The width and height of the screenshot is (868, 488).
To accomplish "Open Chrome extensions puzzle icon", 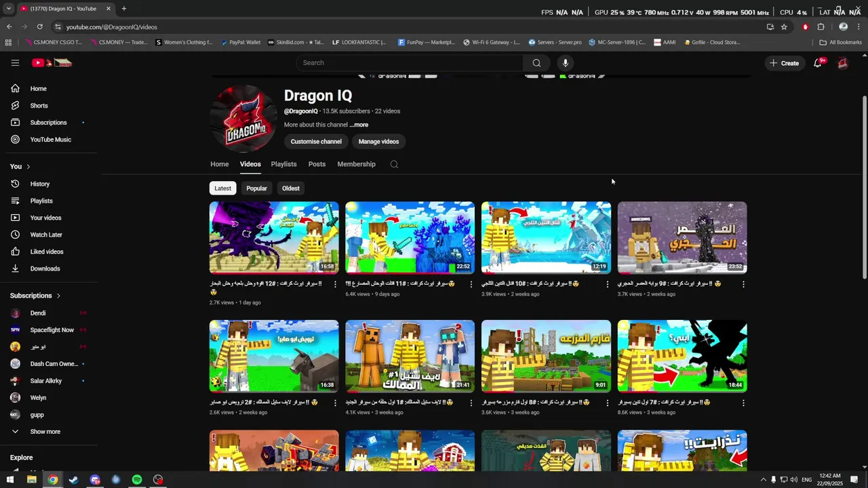I will pos(821,27).
